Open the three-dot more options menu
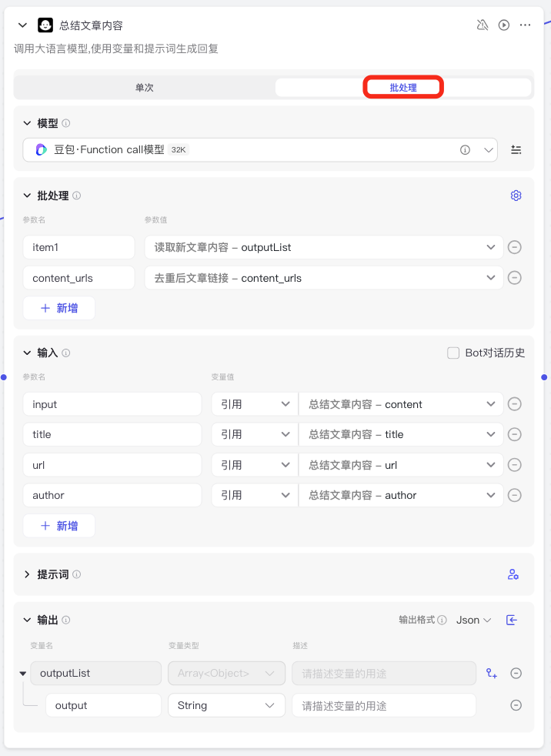Image resolution: width=551 pixels, height=756 pixels. [525, 25]
